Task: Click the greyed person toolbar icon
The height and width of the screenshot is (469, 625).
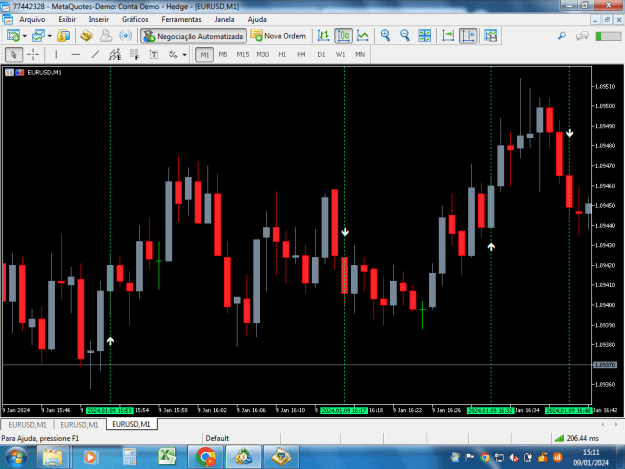Action: click(x=106, y=36)
